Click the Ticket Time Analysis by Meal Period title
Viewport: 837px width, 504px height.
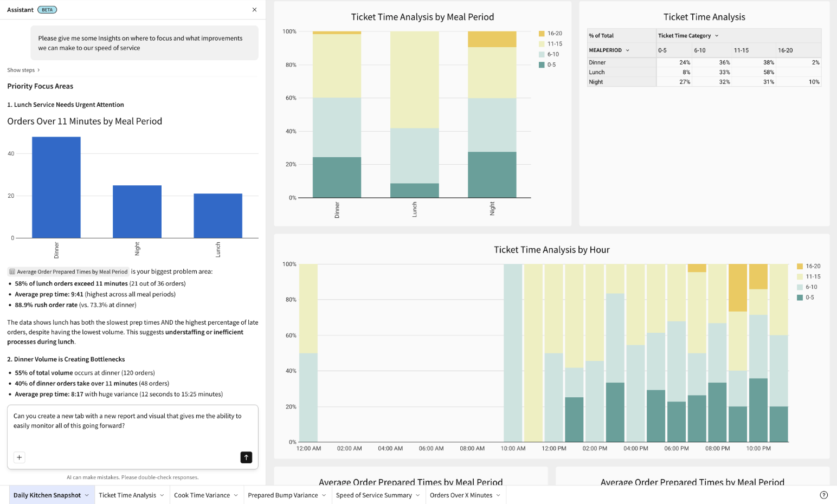click(x=422, y=17)
